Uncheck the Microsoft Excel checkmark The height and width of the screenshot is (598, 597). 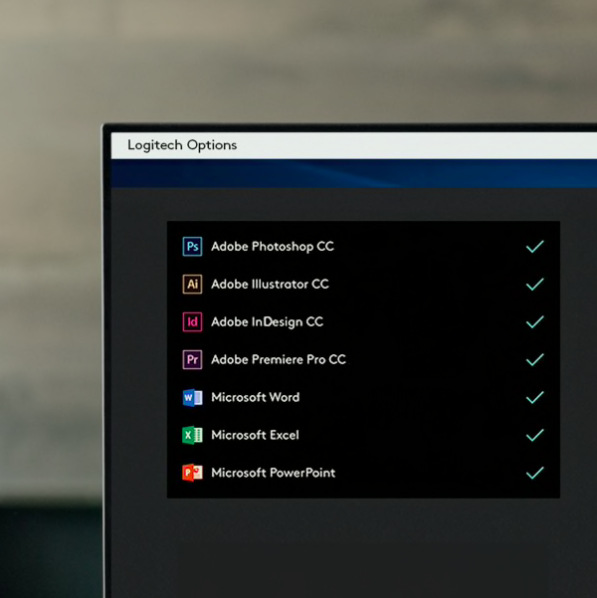pyautogui.click(x=535, y=435)
